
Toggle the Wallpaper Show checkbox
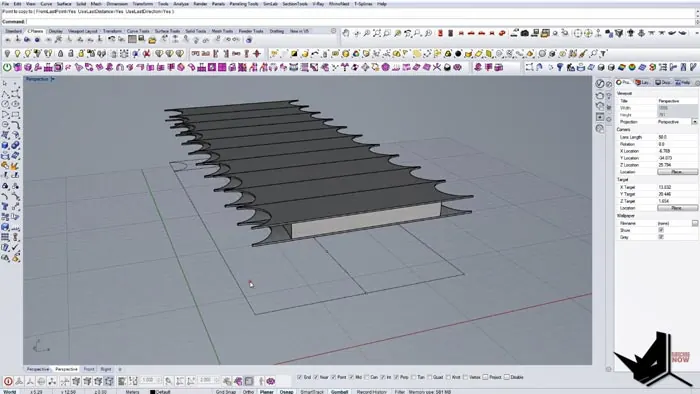tap(661, 230)
